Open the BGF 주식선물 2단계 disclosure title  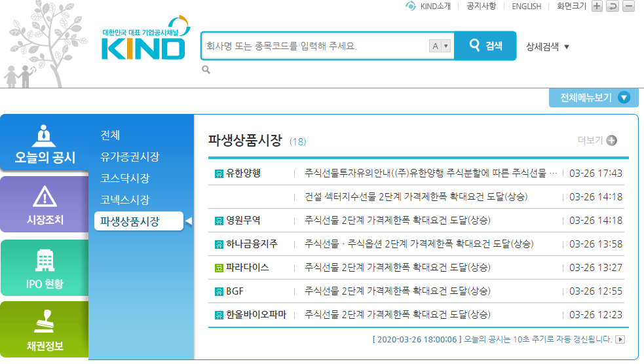click(x=398, y=291)
